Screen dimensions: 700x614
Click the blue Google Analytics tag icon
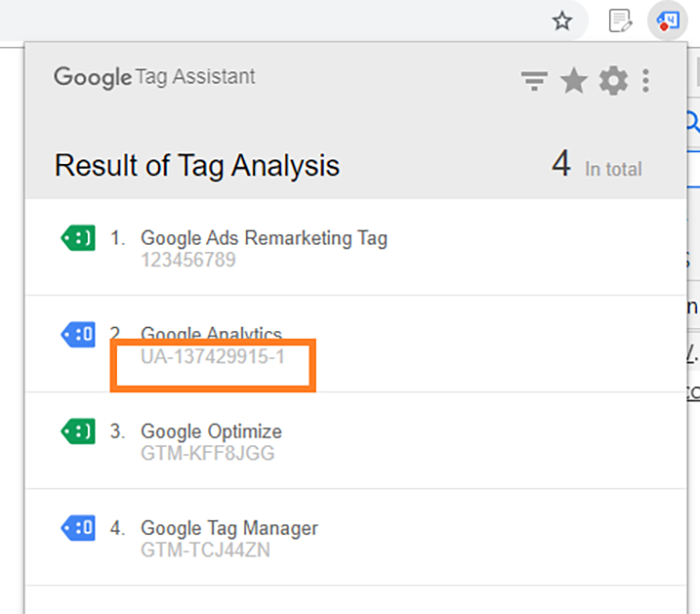pyautogui.click(x=78, y=334)
